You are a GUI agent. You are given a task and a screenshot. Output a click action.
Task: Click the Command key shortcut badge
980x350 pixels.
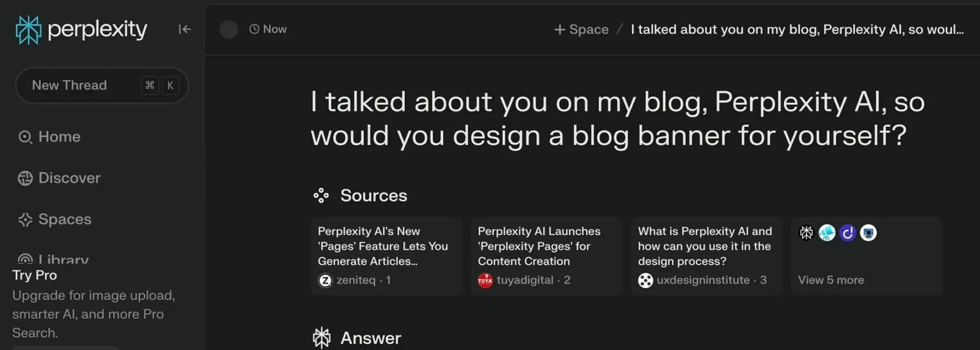150,85
